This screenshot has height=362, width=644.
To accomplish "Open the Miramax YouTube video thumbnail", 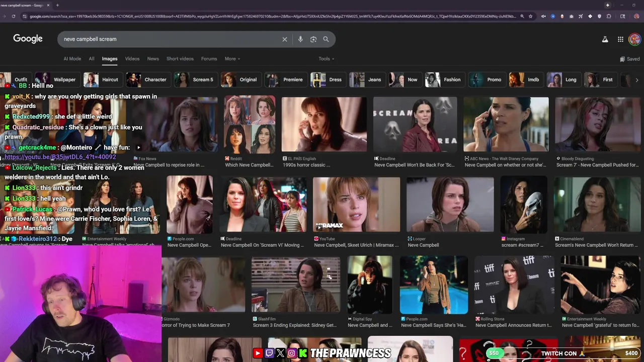I will tap(356, 204).
